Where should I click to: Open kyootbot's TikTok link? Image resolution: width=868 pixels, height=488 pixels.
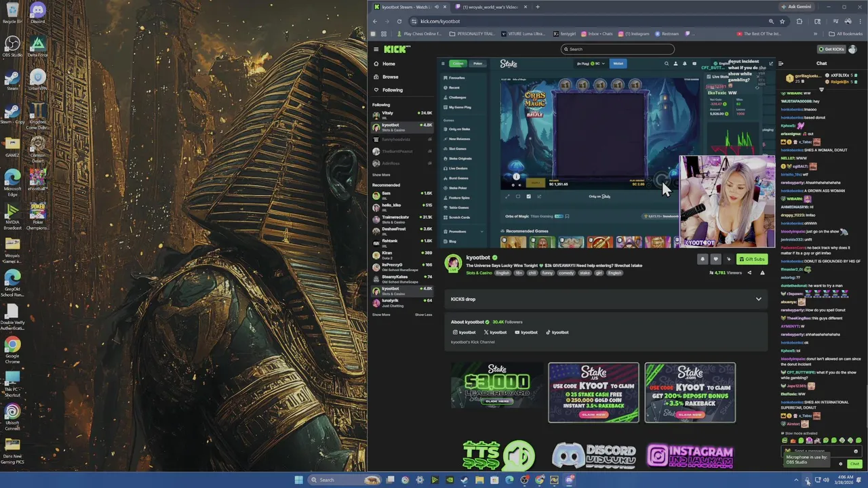557,332
